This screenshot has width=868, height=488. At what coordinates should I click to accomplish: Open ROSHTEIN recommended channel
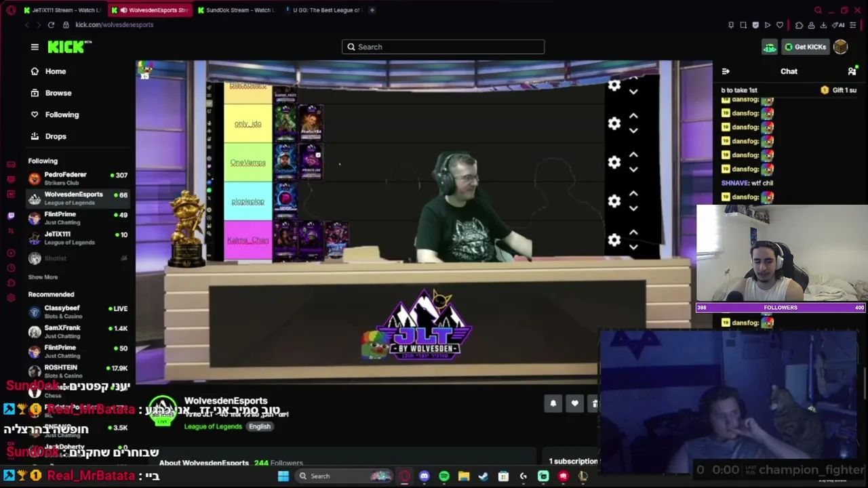[x=78, y=371]
